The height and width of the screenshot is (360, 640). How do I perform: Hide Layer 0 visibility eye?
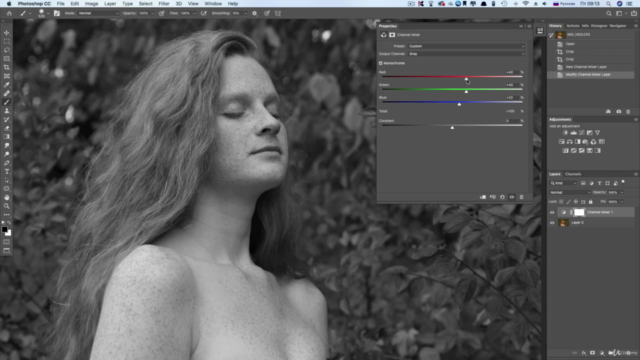pyautogui.click(x=552, y=223)
